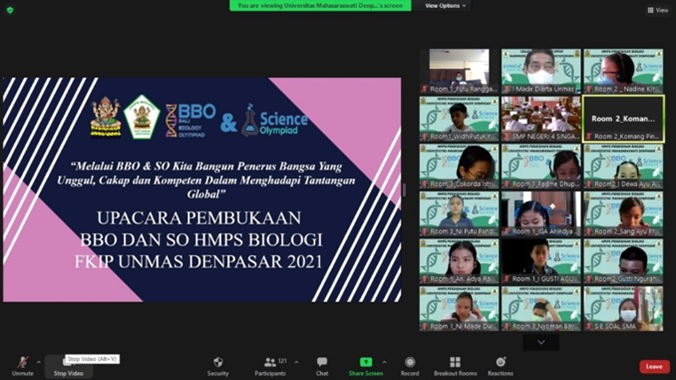Select Room 2_Komang participant tile
676x380 pixels.
623,119
